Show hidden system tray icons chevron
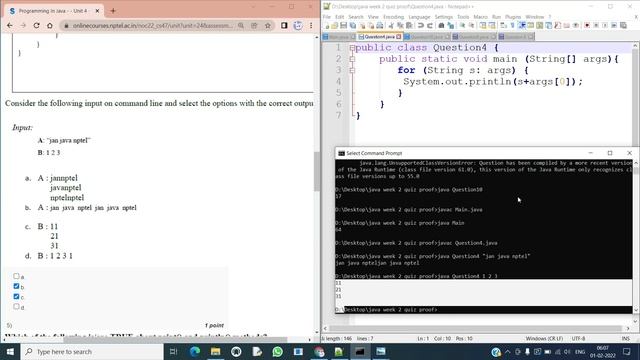 point(507,351)
